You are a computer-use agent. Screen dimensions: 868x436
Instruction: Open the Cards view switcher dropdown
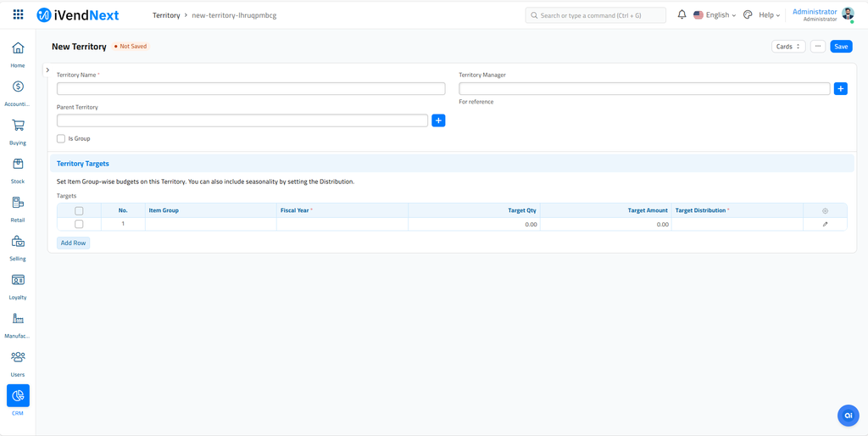click(788, 47)
